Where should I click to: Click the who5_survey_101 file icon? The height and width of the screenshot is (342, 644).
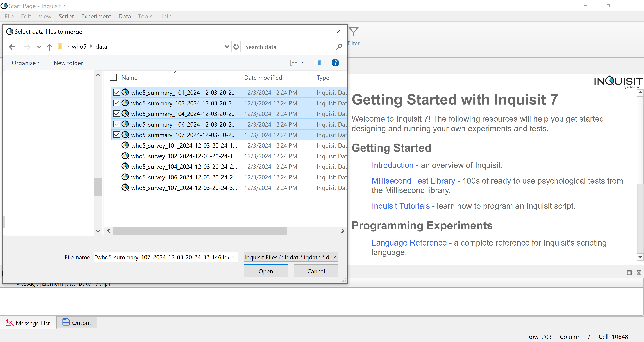(125, 145)
